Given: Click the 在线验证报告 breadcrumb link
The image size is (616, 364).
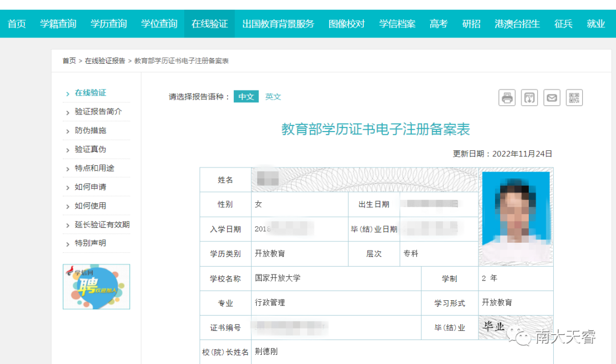Looking at the screenshot, I should tap(105, 61).
